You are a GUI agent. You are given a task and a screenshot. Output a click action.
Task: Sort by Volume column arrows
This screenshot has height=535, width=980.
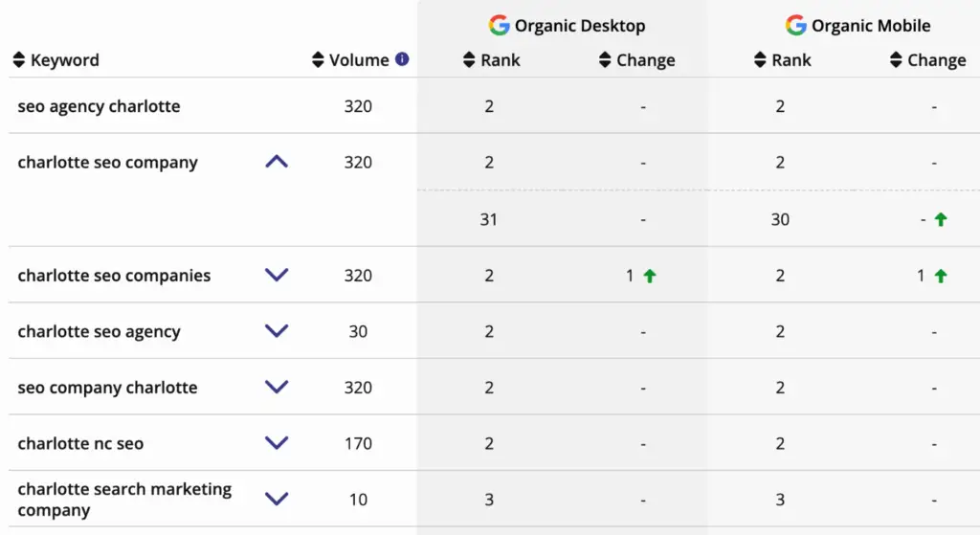pos(318,60)
